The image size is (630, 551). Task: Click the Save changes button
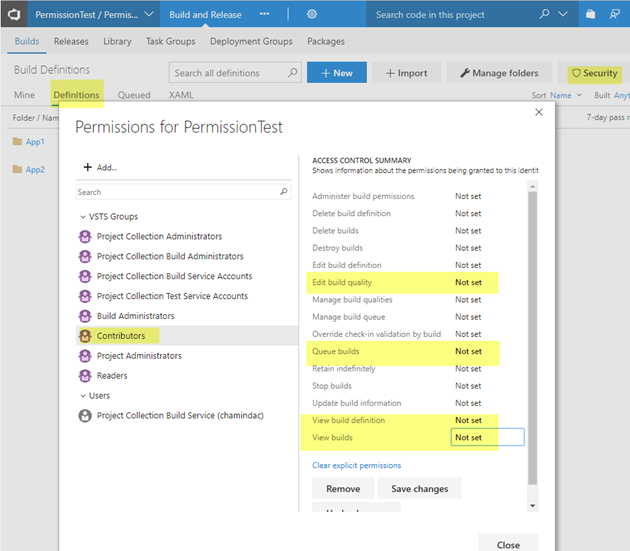(419, 488)
